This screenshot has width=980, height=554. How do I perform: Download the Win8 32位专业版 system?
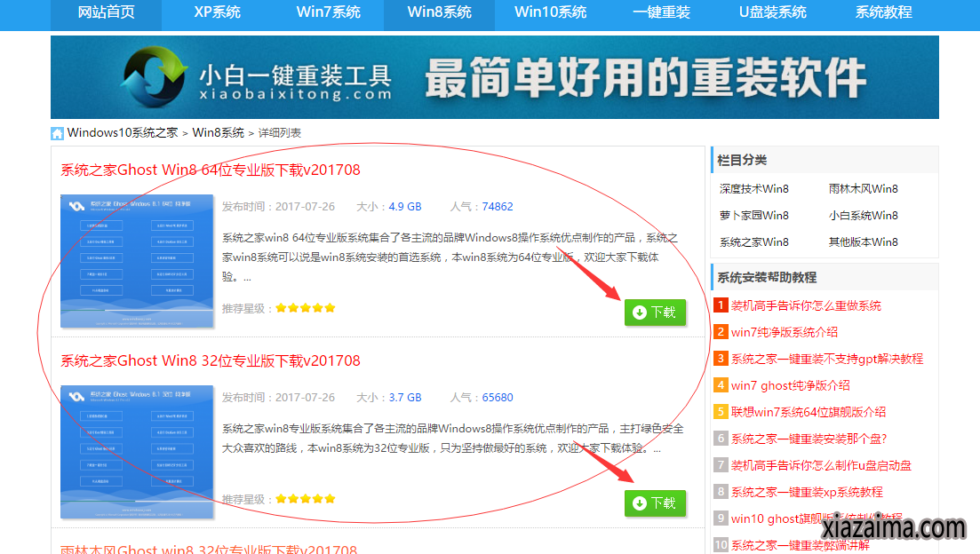pyautogui.click(x=655, y=503)
